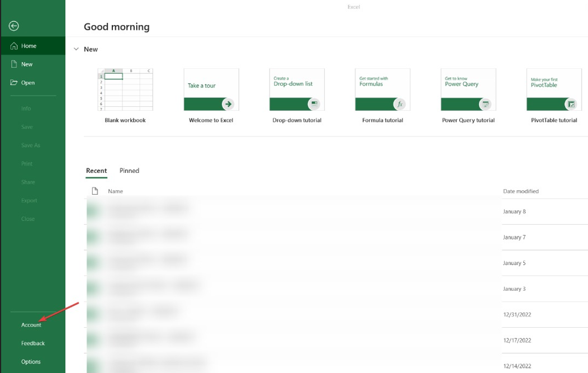Click the Date modified column header
This screenshot has width=588, height=373.
tap(521, 191)
